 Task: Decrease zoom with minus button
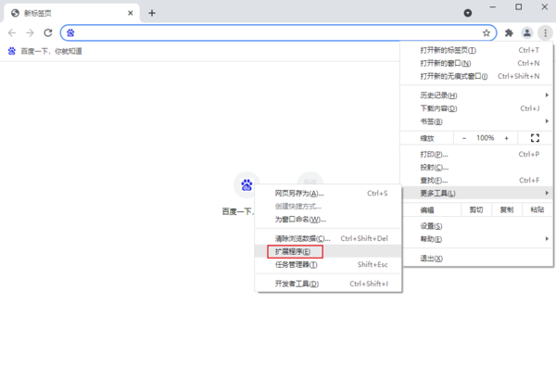(x=464, y=138)
